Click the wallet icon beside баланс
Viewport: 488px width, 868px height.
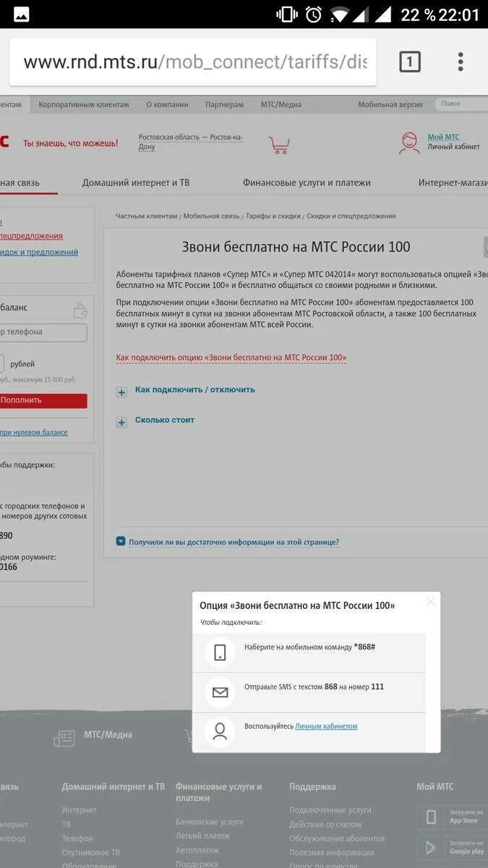coord(80,310)
